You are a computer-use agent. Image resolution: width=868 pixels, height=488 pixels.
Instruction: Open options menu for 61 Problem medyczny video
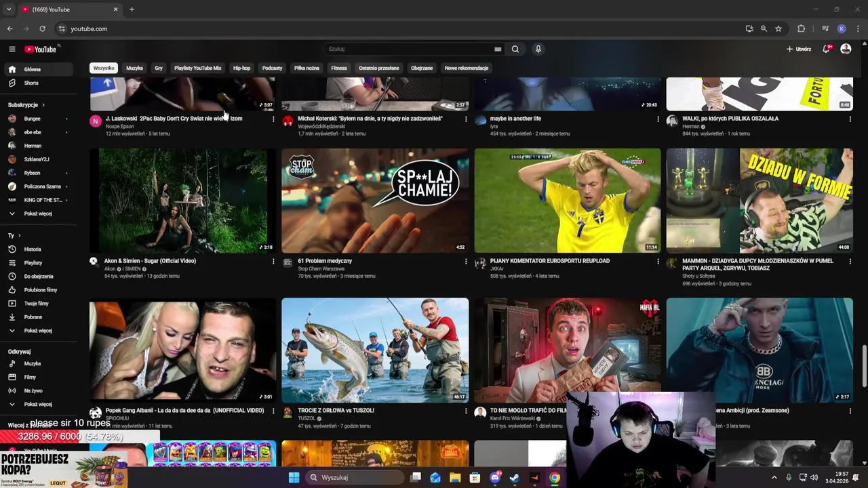point(465,262)
